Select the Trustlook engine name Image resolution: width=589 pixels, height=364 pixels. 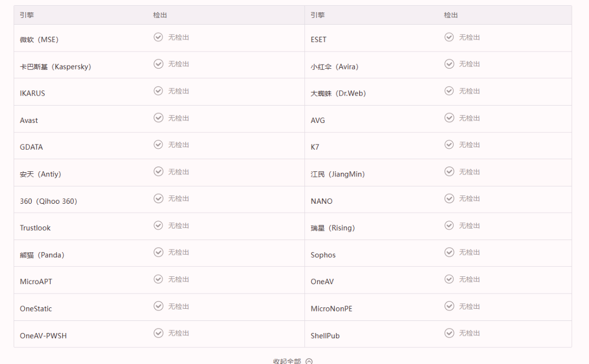(35, 228)
